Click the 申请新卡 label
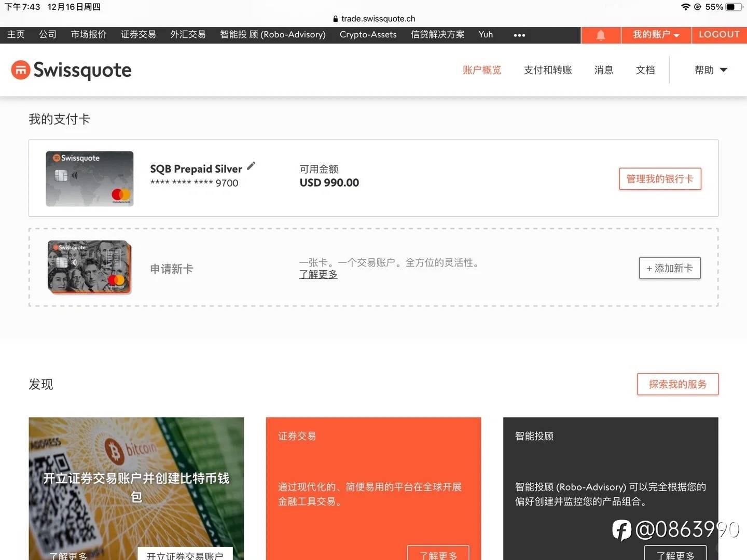Viewport: 747px width, 560px height. [x=171, y=269]
